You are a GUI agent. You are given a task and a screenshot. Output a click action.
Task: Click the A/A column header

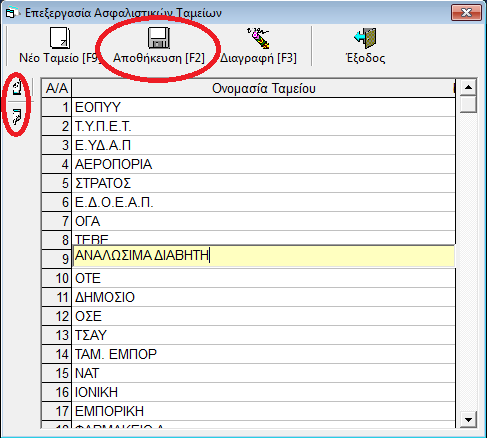[57, 89]
